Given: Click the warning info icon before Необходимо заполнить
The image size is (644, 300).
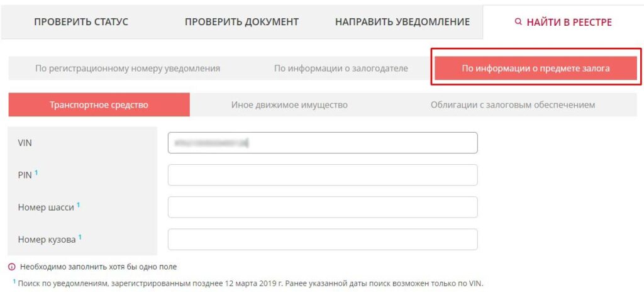Looking at the screenshot, I should pyautogui.click(x=11, y=267).
